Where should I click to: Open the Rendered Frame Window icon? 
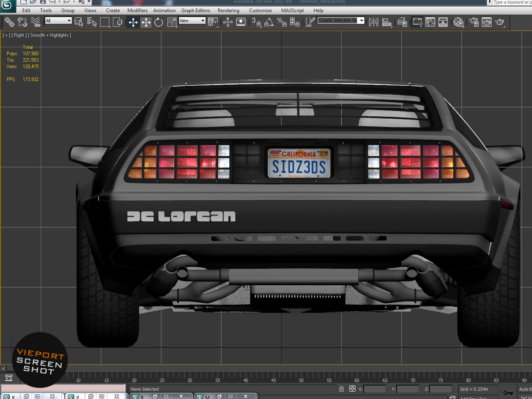pos(487,22)
